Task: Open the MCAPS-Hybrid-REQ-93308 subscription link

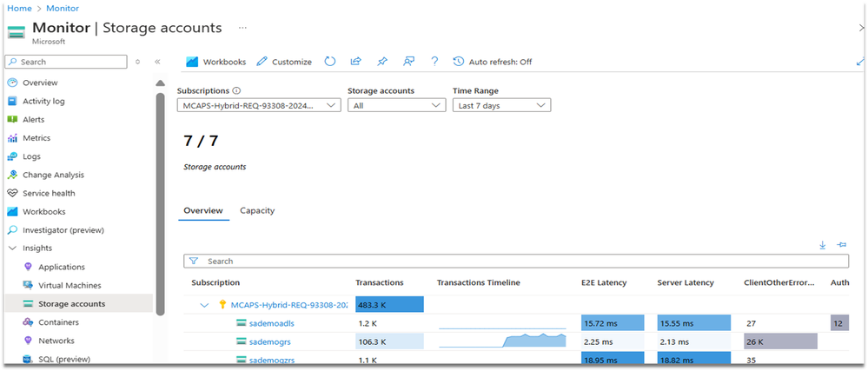Action: point(289,305)
